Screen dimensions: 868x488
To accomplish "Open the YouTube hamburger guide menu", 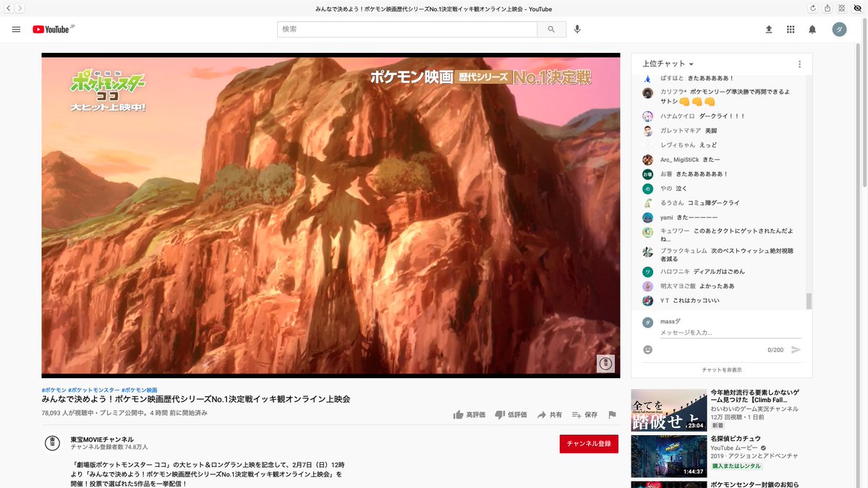I will click(16, 29).
